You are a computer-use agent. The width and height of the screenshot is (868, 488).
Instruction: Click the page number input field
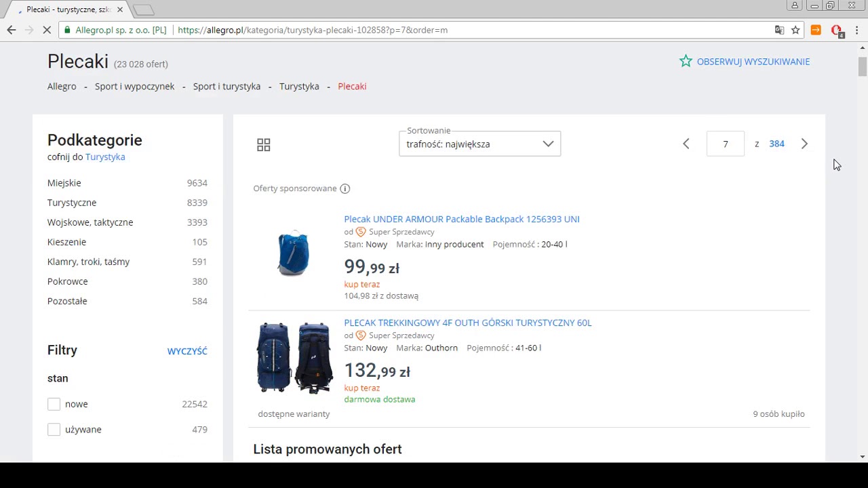[726, 144]
